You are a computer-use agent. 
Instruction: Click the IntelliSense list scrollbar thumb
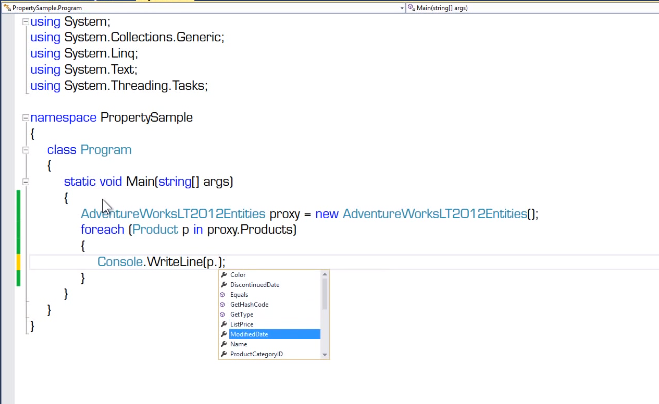[x=324, y=294]
